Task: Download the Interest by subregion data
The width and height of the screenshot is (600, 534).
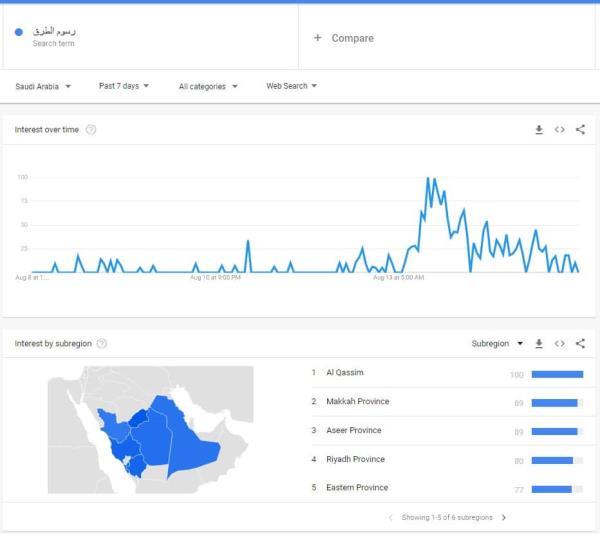Action: [539, 344]
